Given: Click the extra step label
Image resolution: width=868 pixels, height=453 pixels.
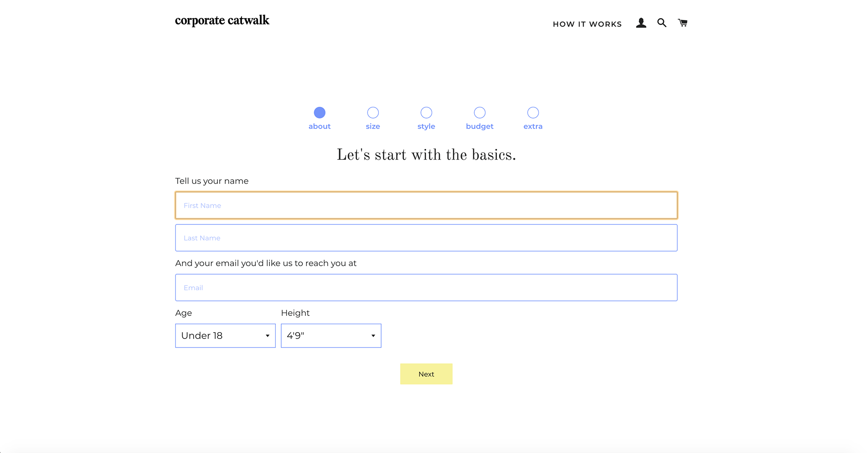Looking at the screenshot, I should click(x=533, y=126).
